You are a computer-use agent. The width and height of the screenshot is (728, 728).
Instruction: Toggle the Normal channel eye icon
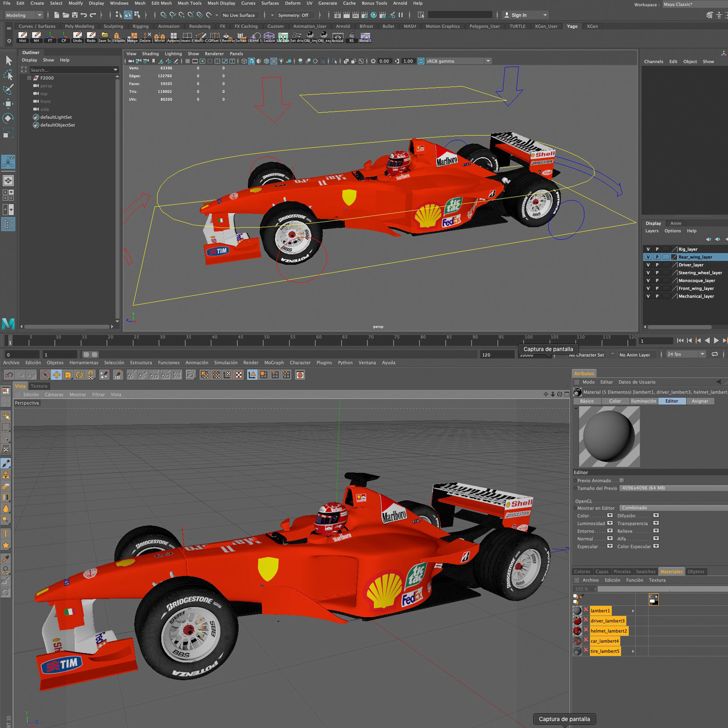pos(610,538)
